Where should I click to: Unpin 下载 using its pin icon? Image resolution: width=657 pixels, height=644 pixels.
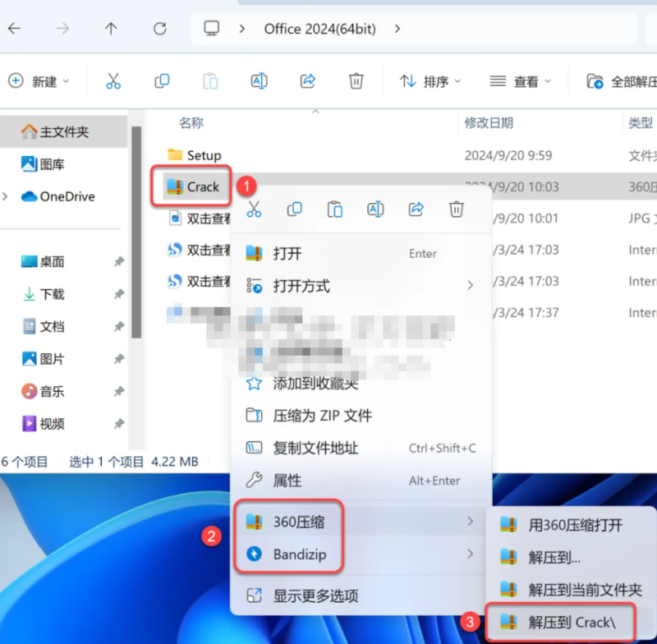point(119,294)
